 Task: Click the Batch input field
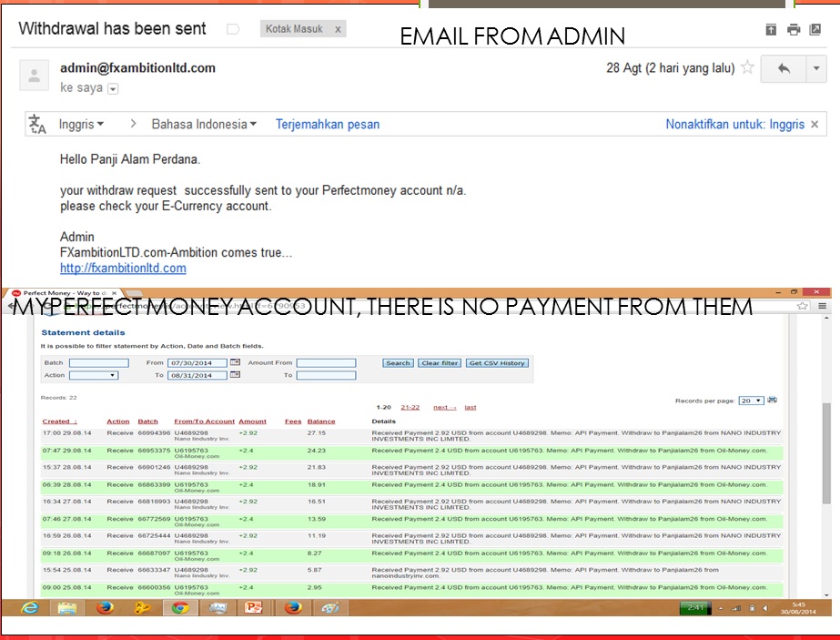pyautogui.click(x=99, y=363)
